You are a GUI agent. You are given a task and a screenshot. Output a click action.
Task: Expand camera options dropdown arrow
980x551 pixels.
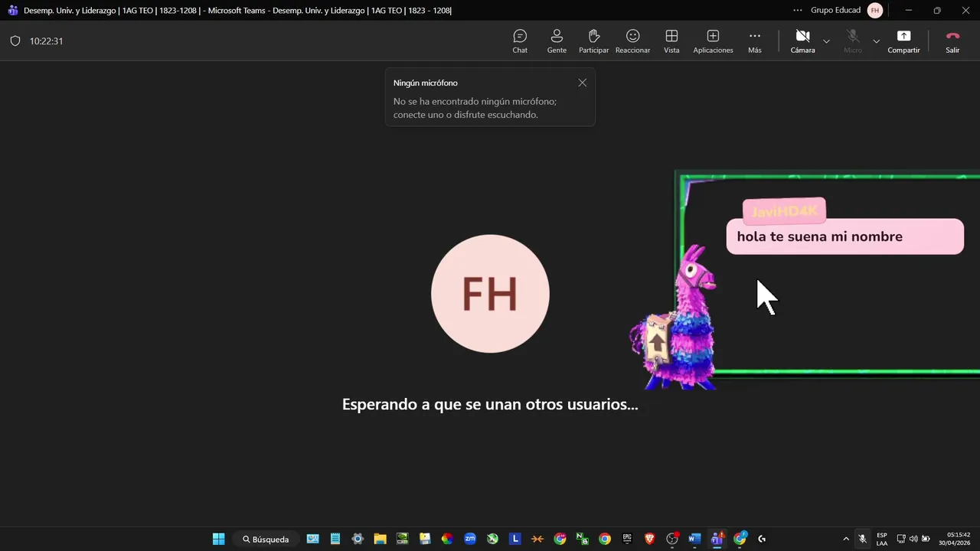pyautogui.click(x=826, y=41)
